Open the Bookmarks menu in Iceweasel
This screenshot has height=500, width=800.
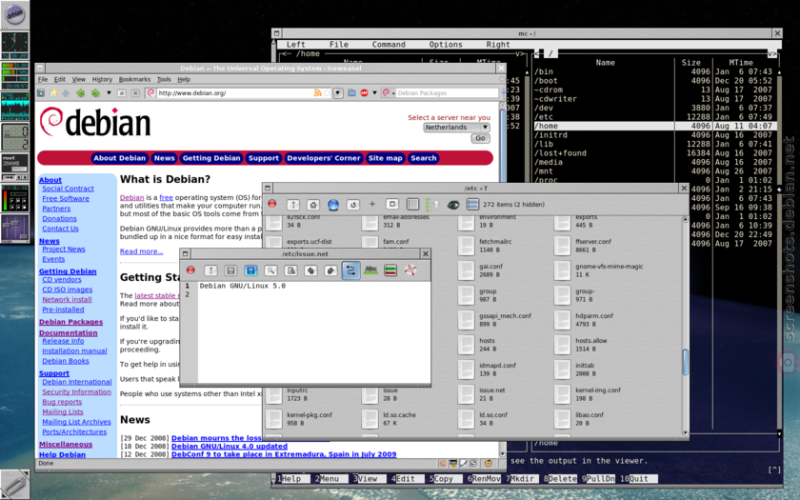[135, 80]
